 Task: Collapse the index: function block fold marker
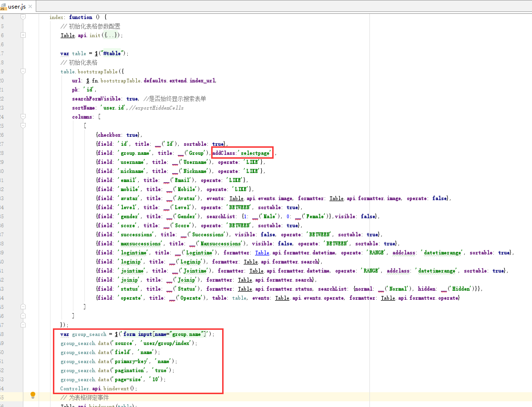(23, 17)
